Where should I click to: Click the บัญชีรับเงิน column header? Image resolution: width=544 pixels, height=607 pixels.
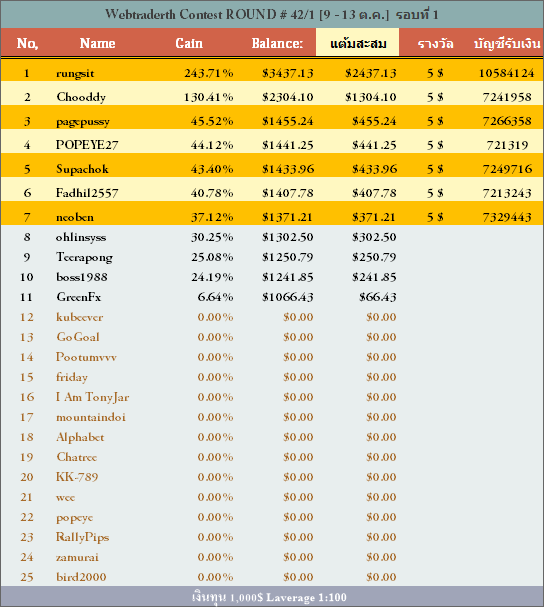click(x=507, y=43)
